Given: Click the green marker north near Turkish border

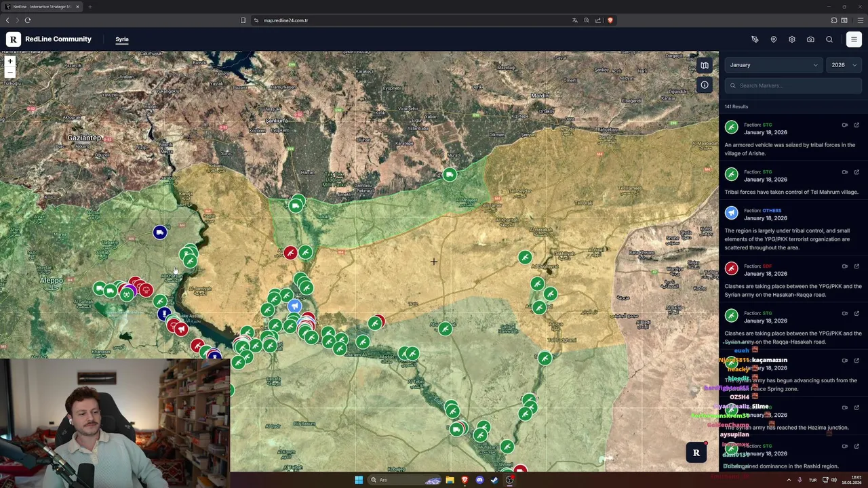Looking at the screenshot, I should pos(450,176).
